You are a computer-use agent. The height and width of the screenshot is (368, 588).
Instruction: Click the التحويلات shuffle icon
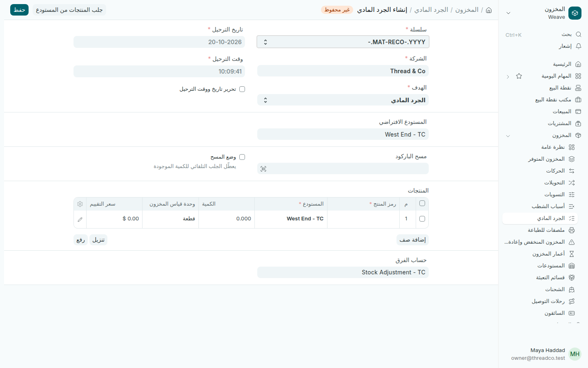[572, 183]
